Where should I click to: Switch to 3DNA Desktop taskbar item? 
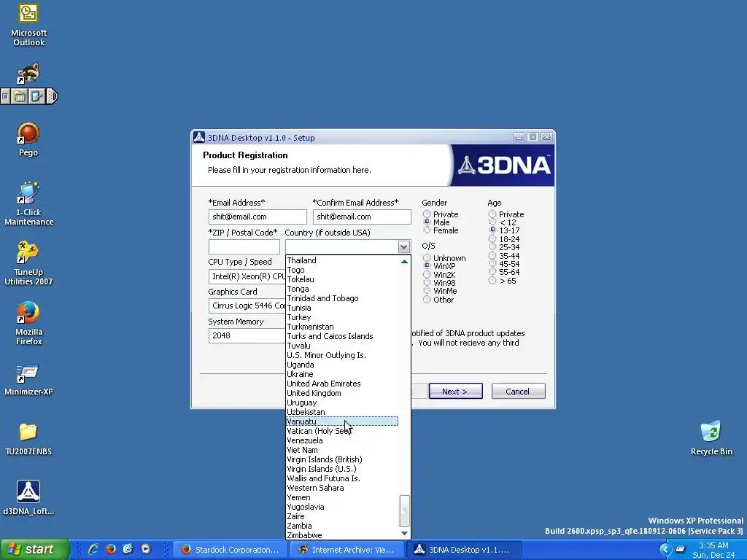[x=463, y=550]
